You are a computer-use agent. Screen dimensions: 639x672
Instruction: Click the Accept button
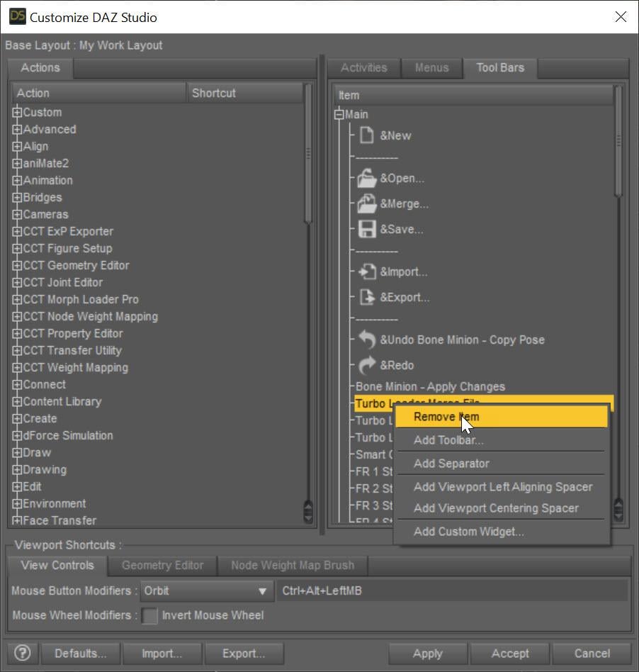(x=510, y=654)
